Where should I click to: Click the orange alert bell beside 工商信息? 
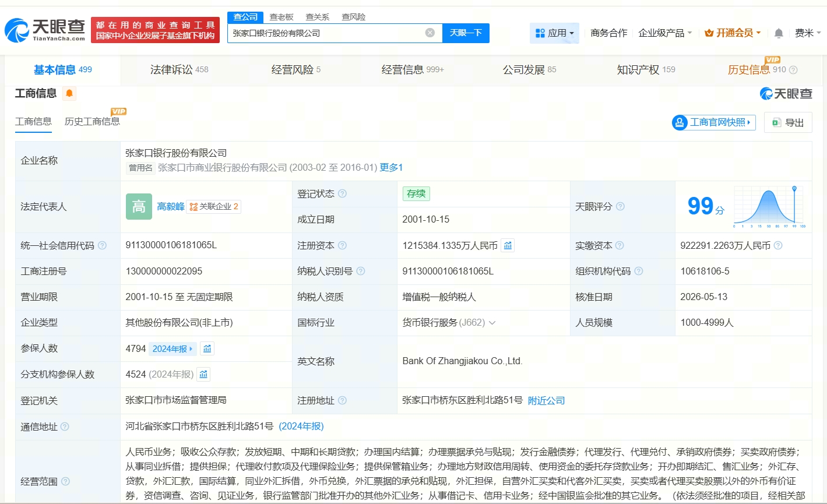click(x=69, y=93)
